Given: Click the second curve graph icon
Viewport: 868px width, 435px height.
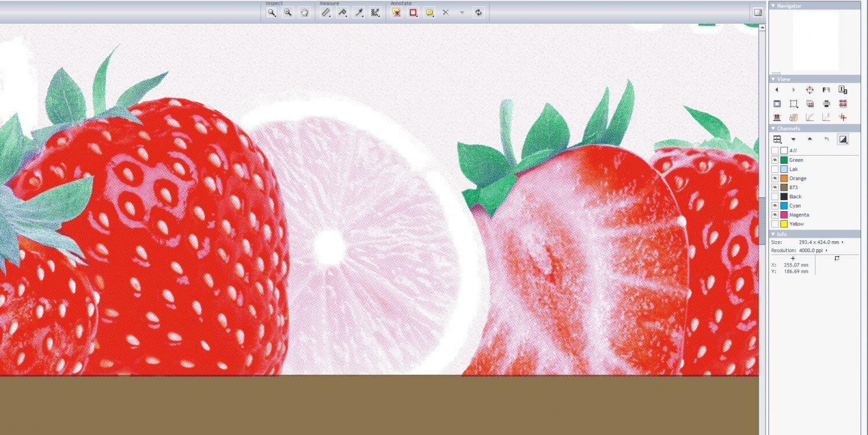Looking at the screenshot, I should 826,117.
